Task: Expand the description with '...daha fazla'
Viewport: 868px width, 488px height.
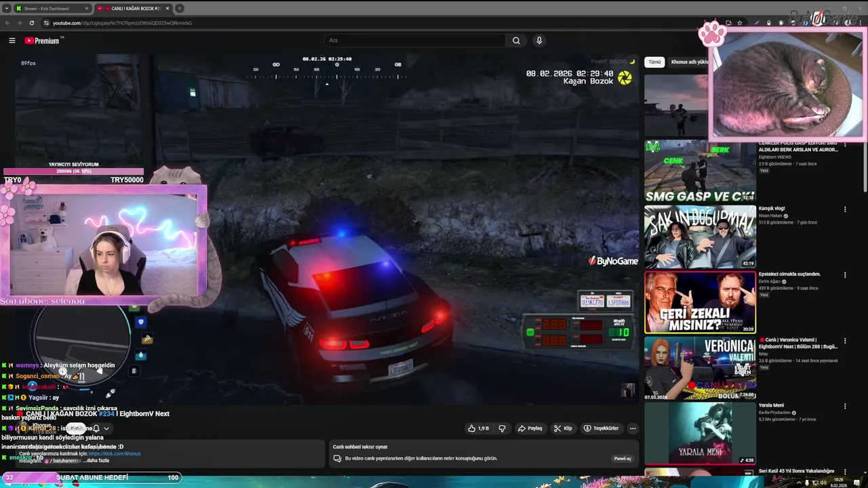Action: (x=97, y=461)
